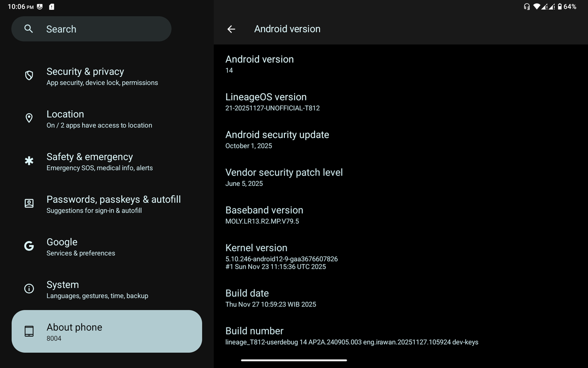Tap the Baseband version entry
Image resolution: width=588 pixels, height=368 pixels.
point(401,215)
